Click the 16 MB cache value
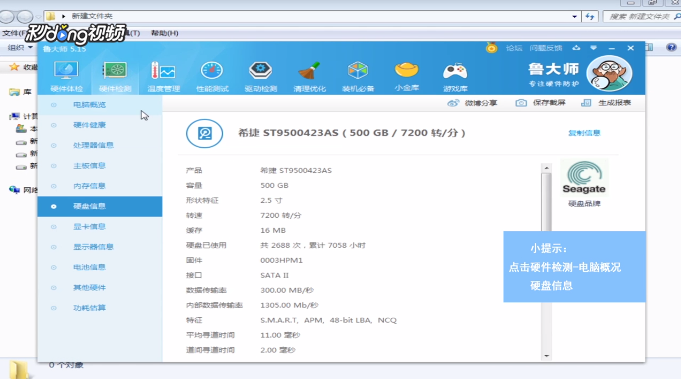The height and width of the screenshot is (379, 681). click(x=273, y=231)
